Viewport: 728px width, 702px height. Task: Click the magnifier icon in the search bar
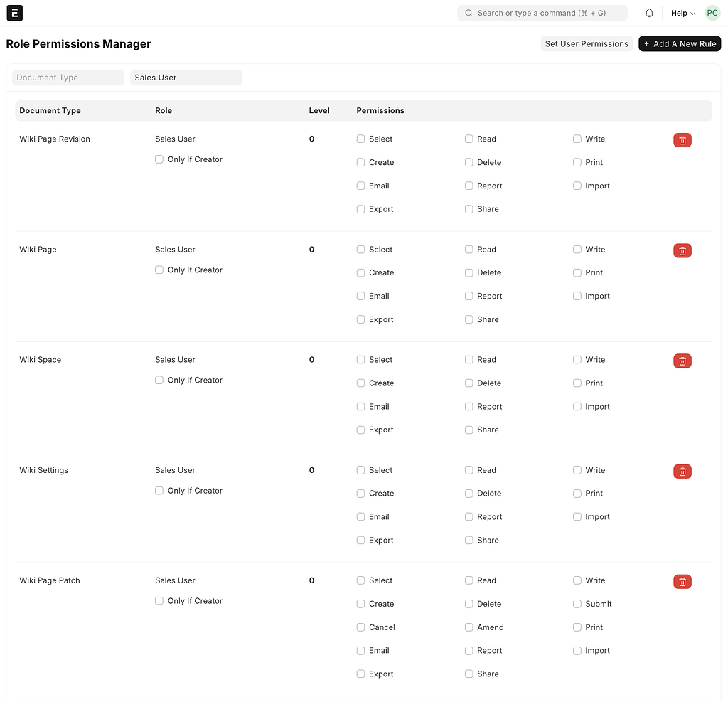coord(468,13)
